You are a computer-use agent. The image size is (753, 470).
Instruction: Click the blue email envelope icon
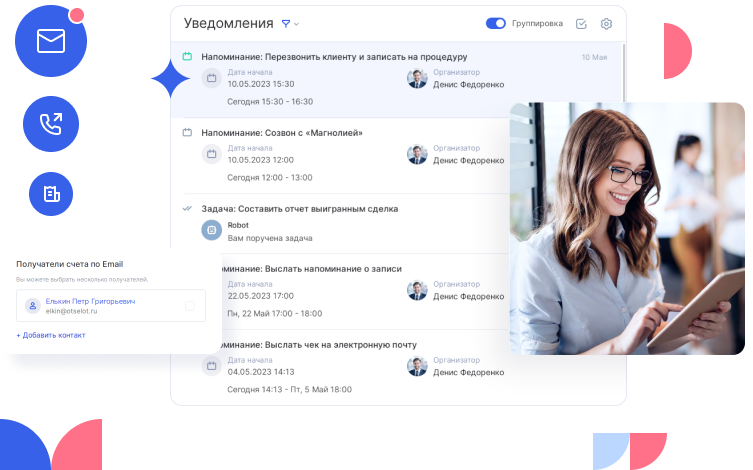point(50,41)
